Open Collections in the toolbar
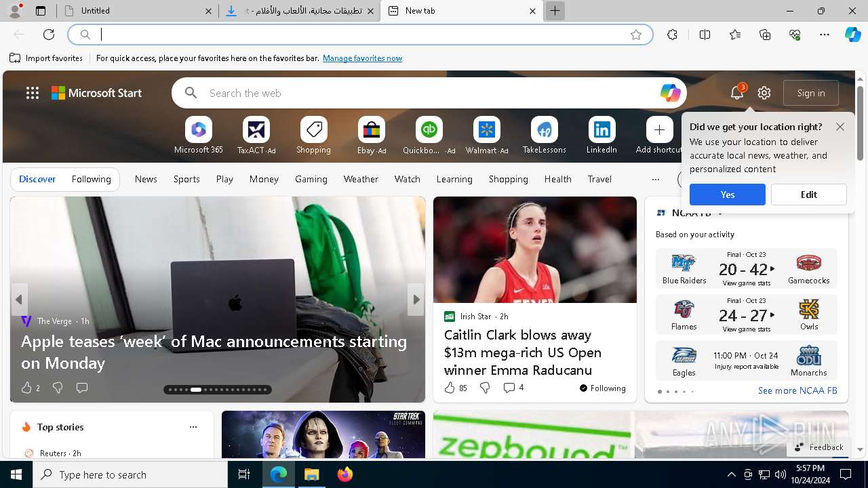 pos(765,35)
